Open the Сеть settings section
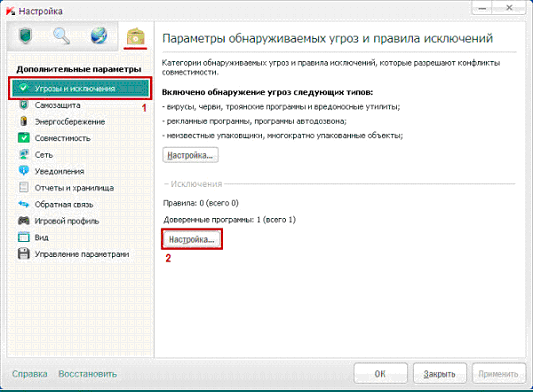 click(44, 155)
